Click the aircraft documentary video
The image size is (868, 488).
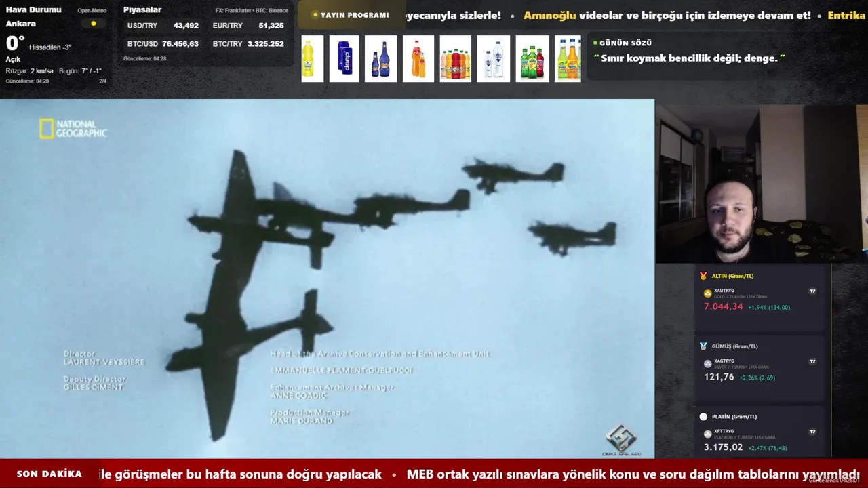(327, 279)
